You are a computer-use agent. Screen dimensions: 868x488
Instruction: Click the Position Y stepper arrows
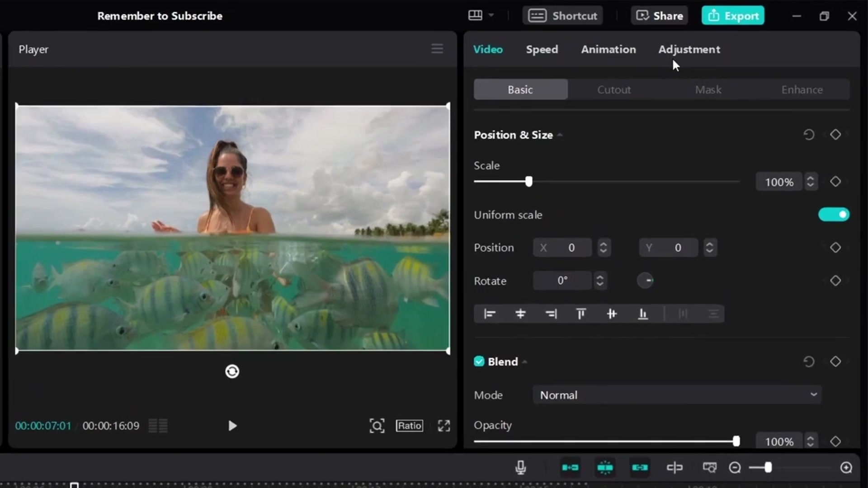pyautogui.click(x=710, y=248)
